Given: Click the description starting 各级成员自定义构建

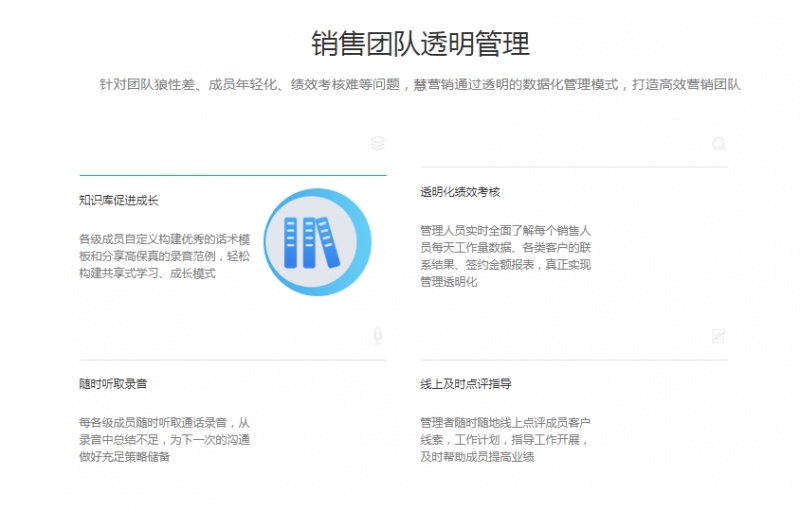Looking at the screenshot, I should tap(164, 256).
